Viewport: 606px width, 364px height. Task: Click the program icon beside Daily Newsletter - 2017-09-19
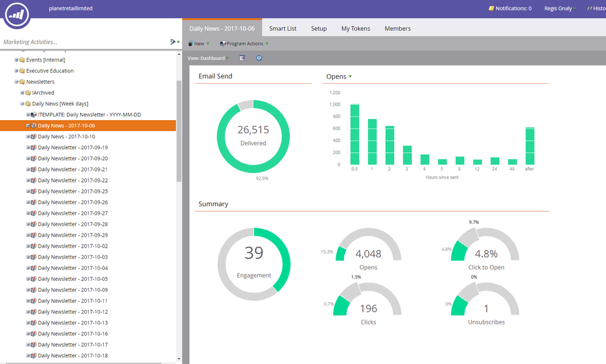click(33, 147)
